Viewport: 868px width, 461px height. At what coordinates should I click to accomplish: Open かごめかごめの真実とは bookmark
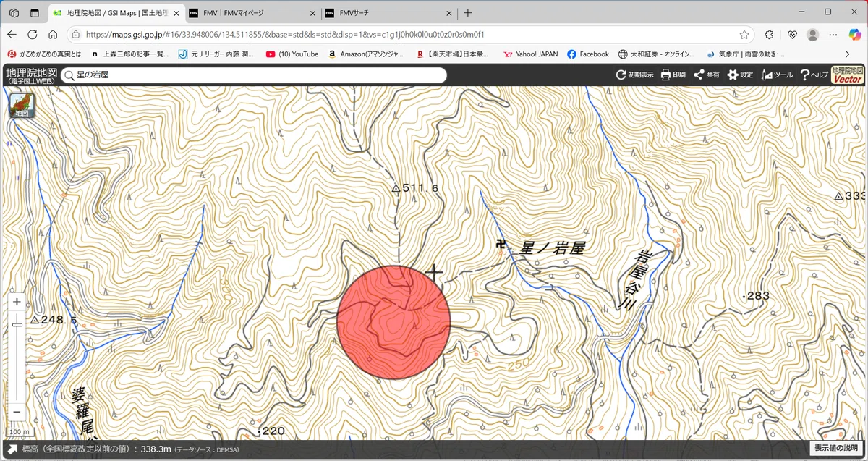pos(45,54)
